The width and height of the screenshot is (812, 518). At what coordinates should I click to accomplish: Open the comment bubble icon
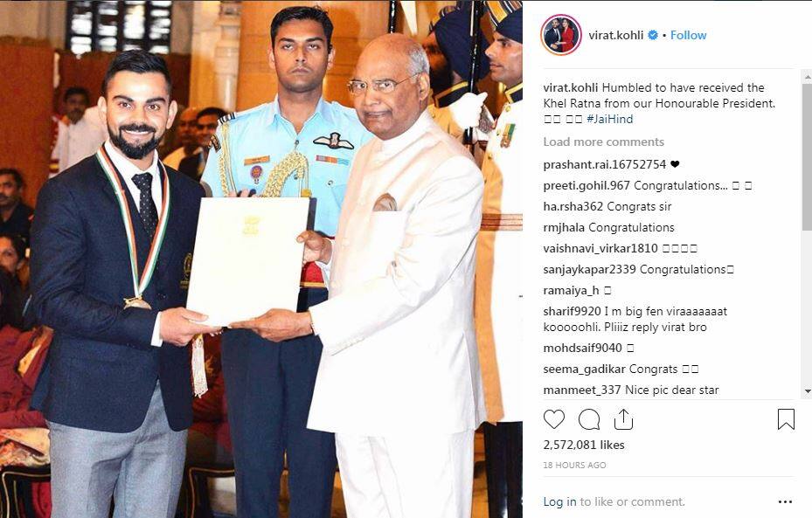[x=589, y=419]
